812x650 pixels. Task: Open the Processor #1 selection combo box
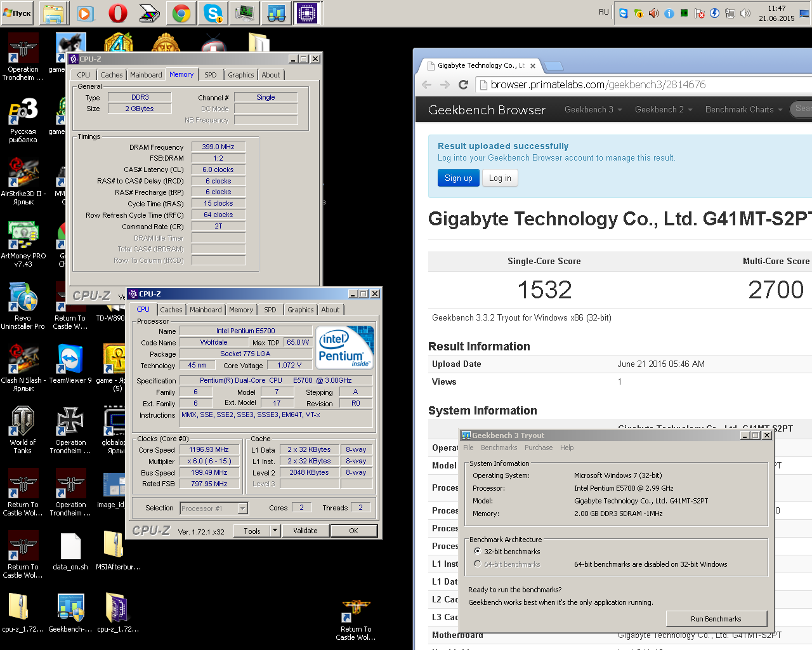click(x=214, y=508)
